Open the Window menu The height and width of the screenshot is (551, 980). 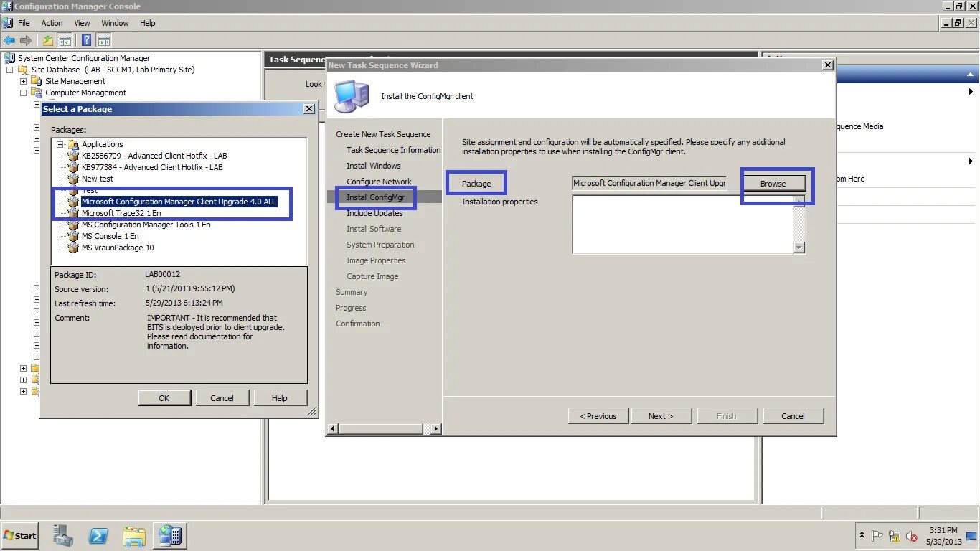tap(115, 23)
